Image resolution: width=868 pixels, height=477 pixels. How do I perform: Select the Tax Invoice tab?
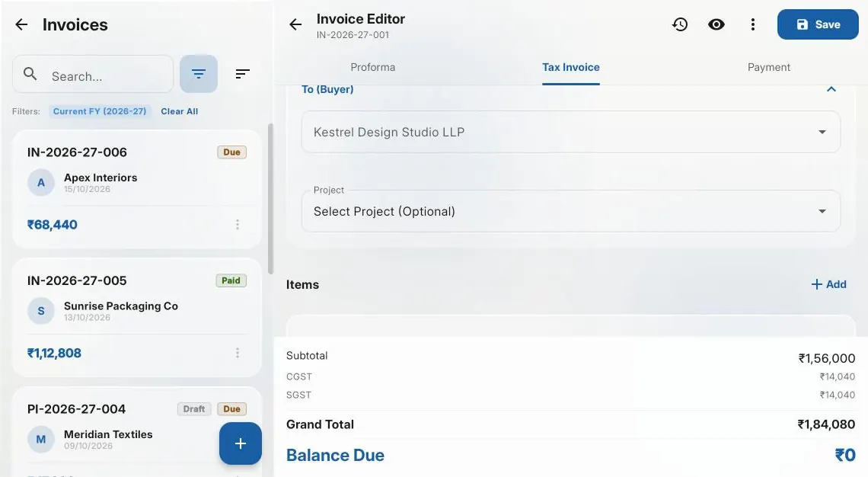571,67
